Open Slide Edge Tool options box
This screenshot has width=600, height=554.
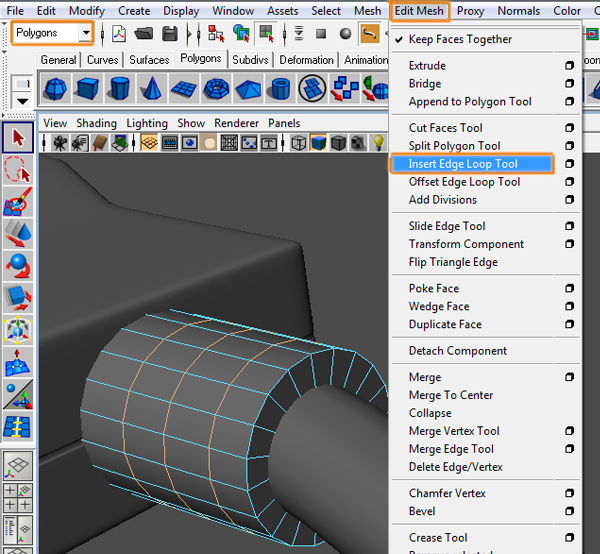tap(569, 226)
